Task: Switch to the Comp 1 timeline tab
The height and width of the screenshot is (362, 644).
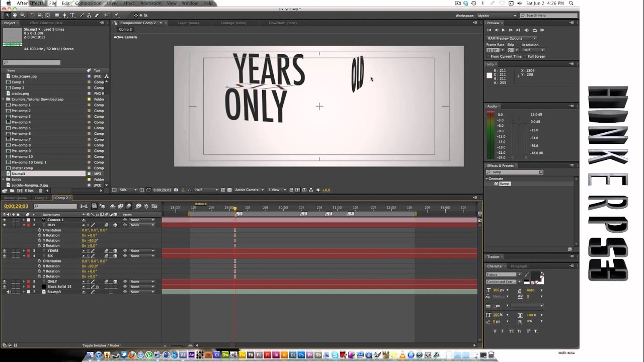Action: click(41, 198)
